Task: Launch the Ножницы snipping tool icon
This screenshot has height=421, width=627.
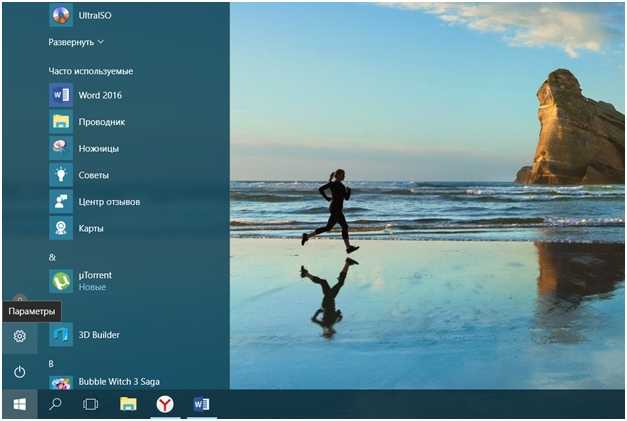Action: tap(61, 148)
